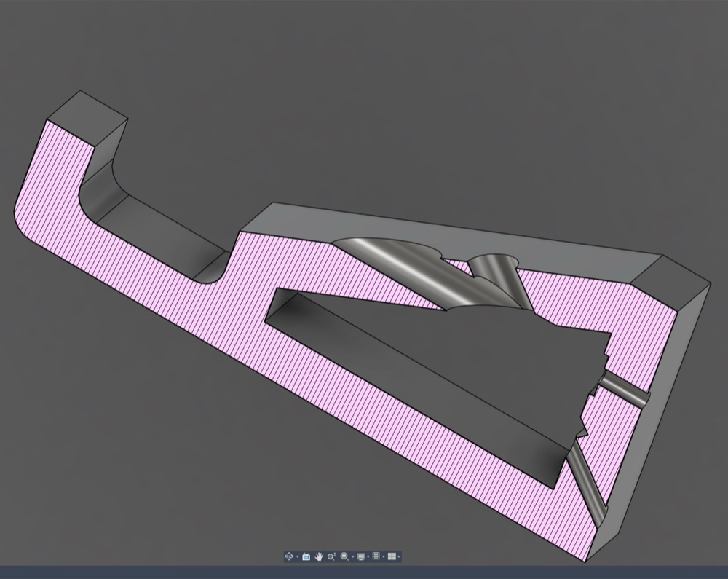
Task: Expand the Grid and Snaps dropdown arrow
Action: click(383, 556)
